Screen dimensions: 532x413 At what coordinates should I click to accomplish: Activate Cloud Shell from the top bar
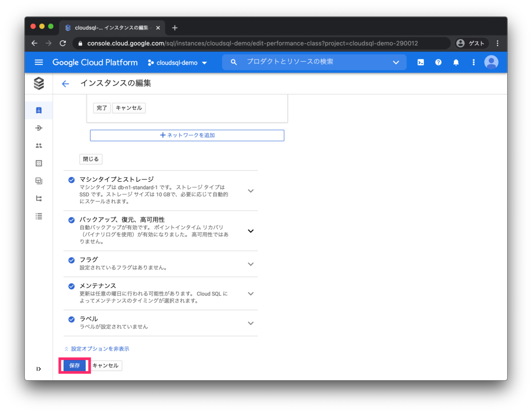420,62
